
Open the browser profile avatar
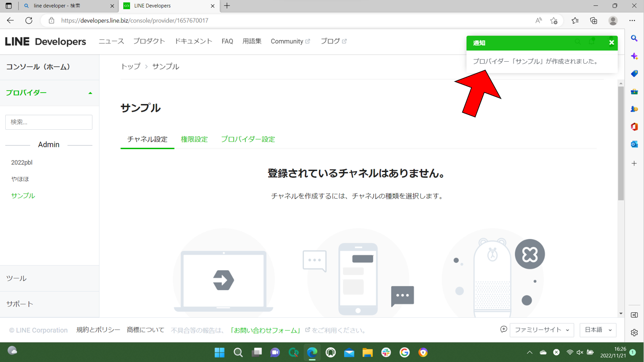[x=613, y=20]
